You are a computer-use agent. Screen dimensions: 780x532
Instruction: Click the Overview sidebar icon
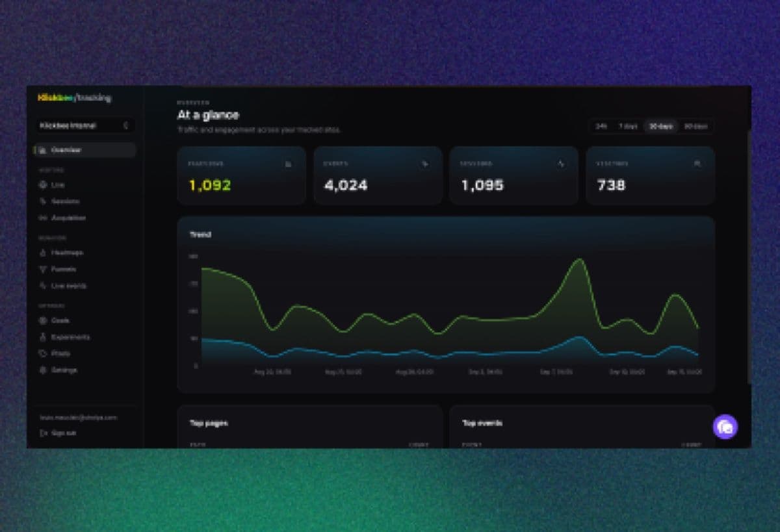43,150
